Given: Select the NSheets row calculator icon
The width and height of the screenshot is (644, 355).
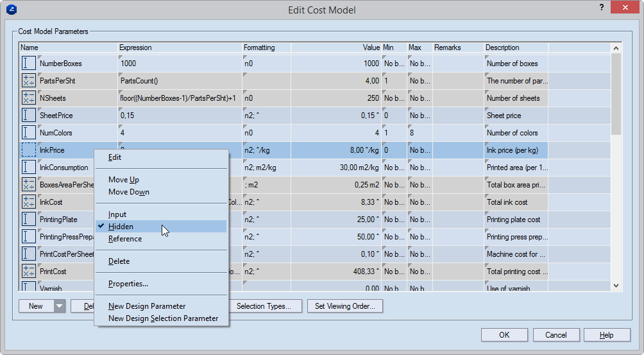Looking at the screenshot, I should tap(29, 98).
